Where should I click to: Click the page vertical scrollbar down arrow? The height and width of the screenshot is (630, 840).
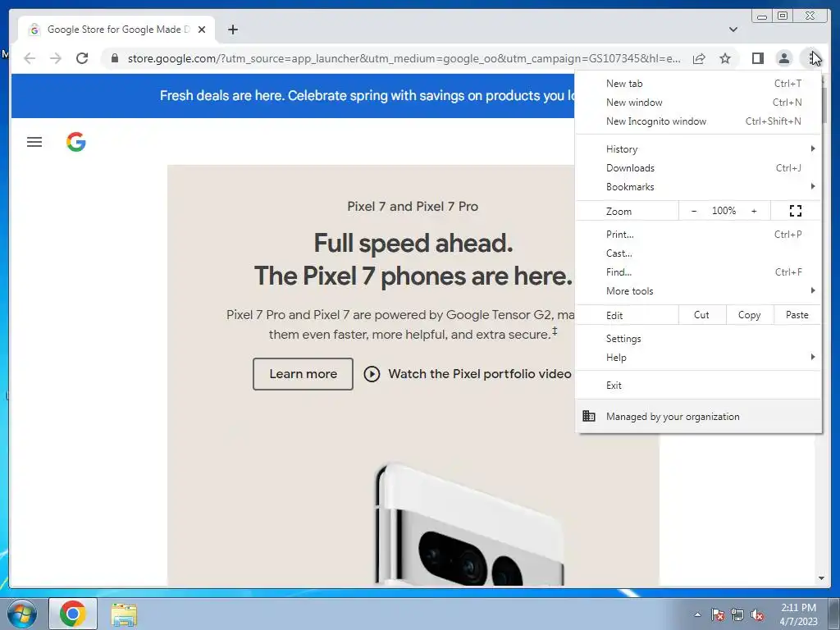tap(821, 578)
